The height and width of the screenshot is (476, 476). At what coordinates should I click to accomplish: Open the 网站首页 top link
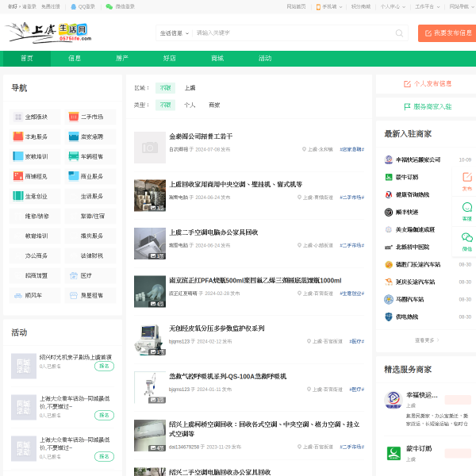(x=296, y=6)
